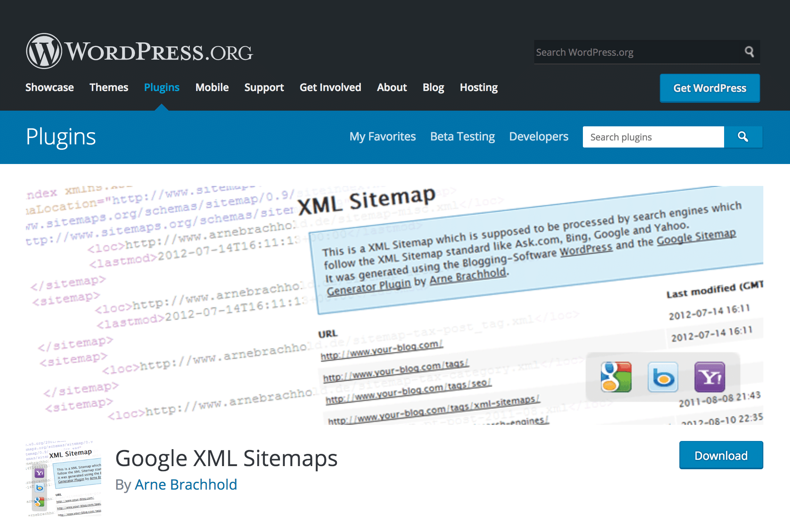Viewport: 790px width, 532px height.
Task: Open the Hosting menu item
Action: click(479, 87)
